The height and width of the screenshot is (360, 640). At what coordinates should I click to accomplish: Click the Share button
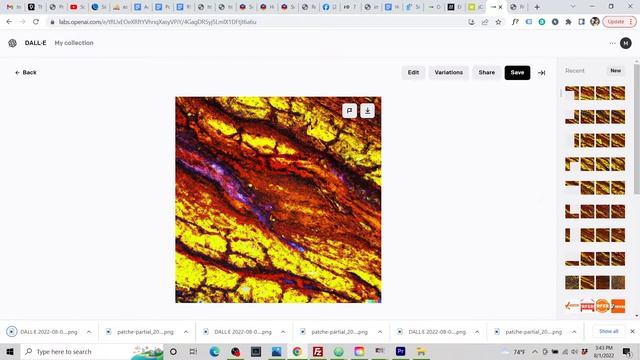pos(487,72)
